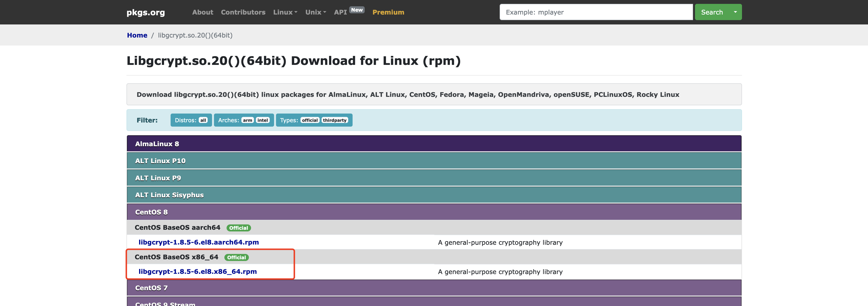Collapse the CentOS 8 section
This screenshot has width=868, height=306.
(434, 212)
